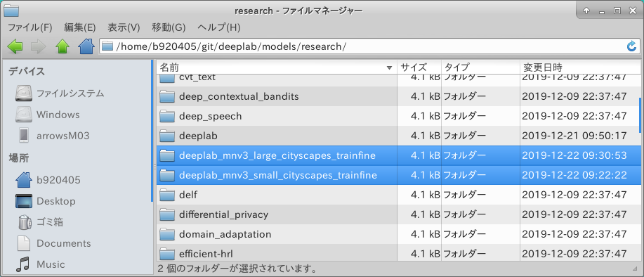
Task: Open Music folder in sidebar
Action: click(x=40, y=264)
